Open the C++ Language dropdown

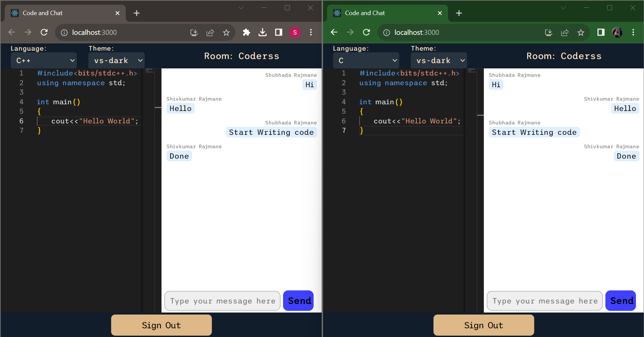pos(44,60)
